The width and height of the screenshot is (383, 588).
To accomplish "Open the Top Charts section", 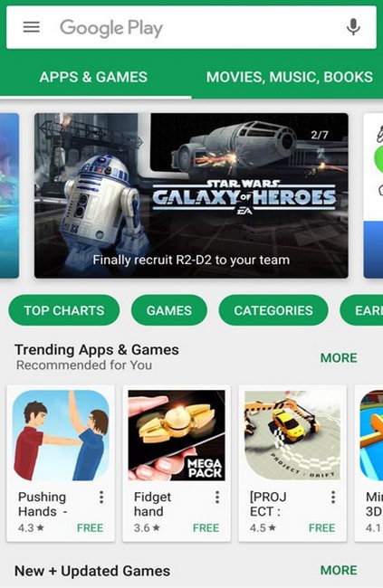I will [64, 310].
